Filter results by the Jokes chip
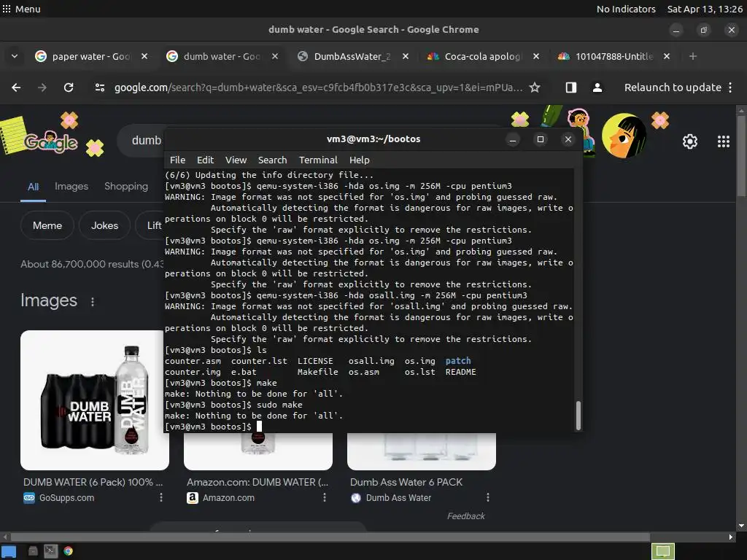 click(x=105, y=226)
